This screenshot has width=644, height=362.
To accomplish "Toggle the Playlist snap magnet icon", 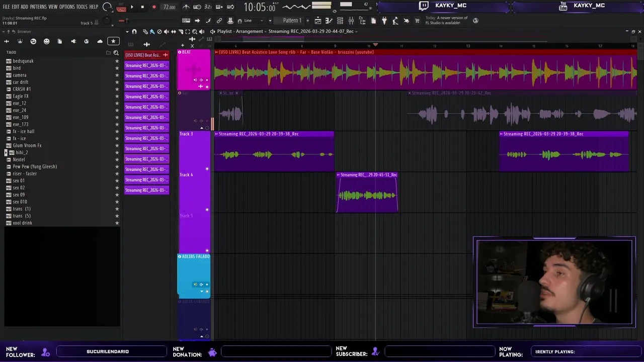I will tap(134, 32).
